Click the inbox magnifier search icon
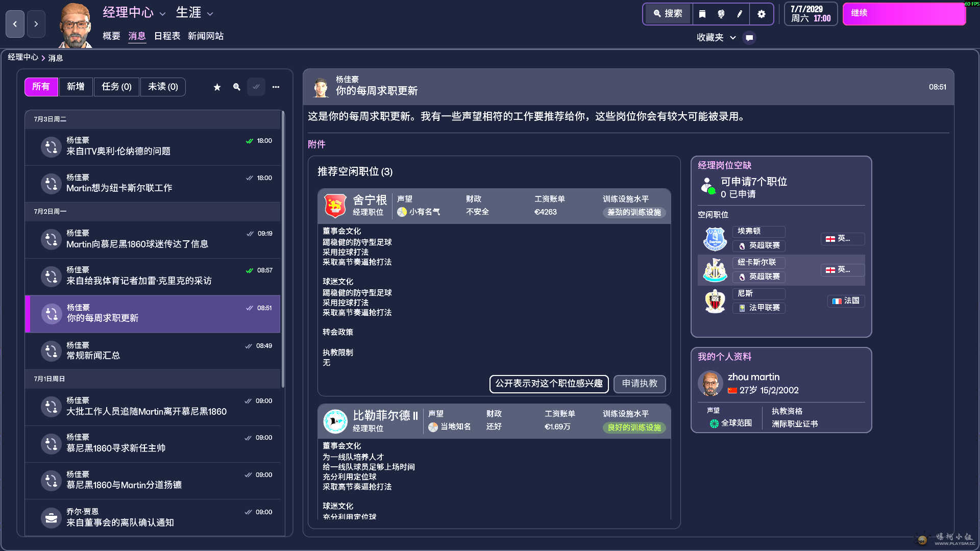Viewport: 980px width, 551px height. (x=236, y=87)
